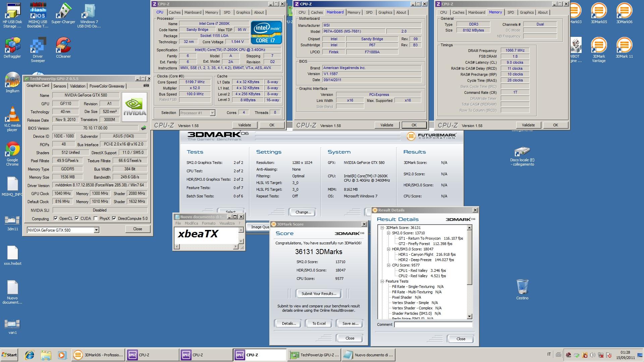Open ImgBurn desktop icon
Screen dimensions: 644x362
(12, 82)
